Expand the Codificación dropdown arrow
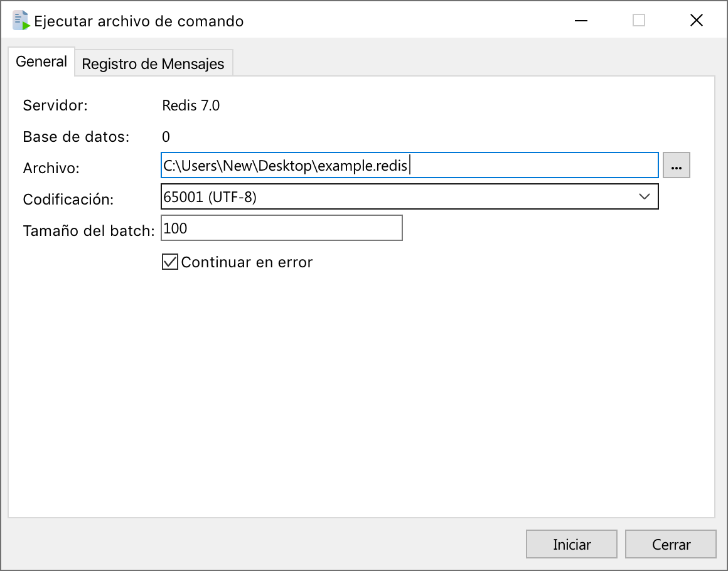This screenshot has height=571, width=728. 644,196
